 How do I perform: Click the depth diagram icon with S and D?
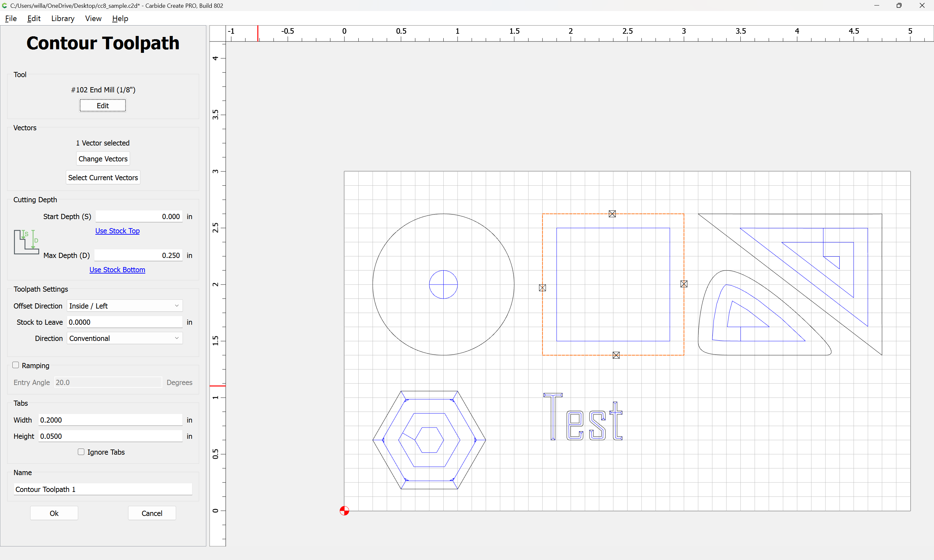26,242
